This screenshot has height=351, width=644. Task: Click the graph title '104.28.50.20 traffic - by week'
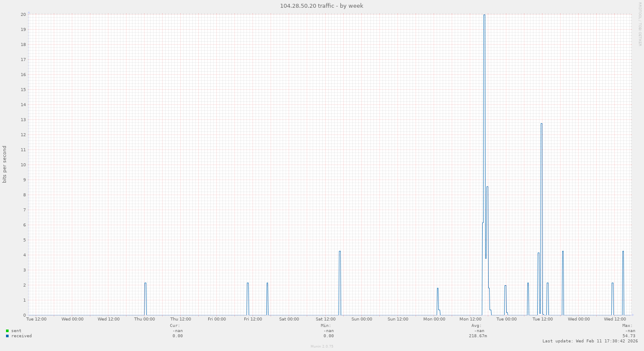tap(321, 6)
